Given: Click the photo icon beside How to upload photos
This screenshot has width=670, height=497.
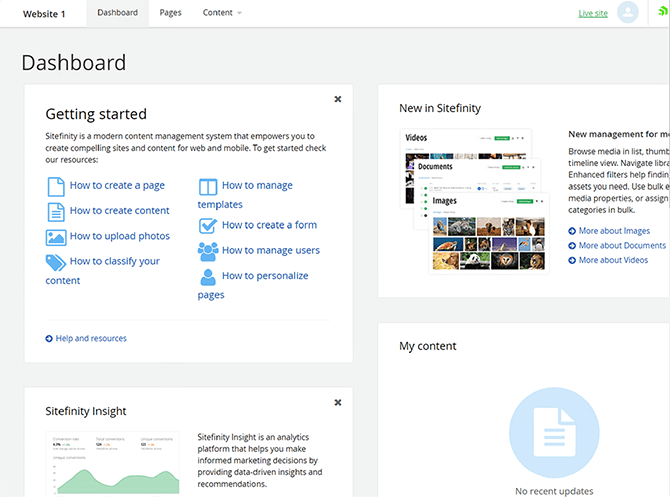Looking at the screenshot, I should click(55, 237).
